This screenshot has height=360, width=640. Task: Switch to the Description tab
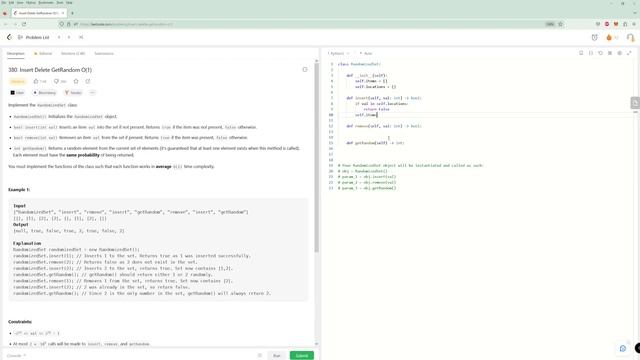pyautogui.click(x=16, y=53)
